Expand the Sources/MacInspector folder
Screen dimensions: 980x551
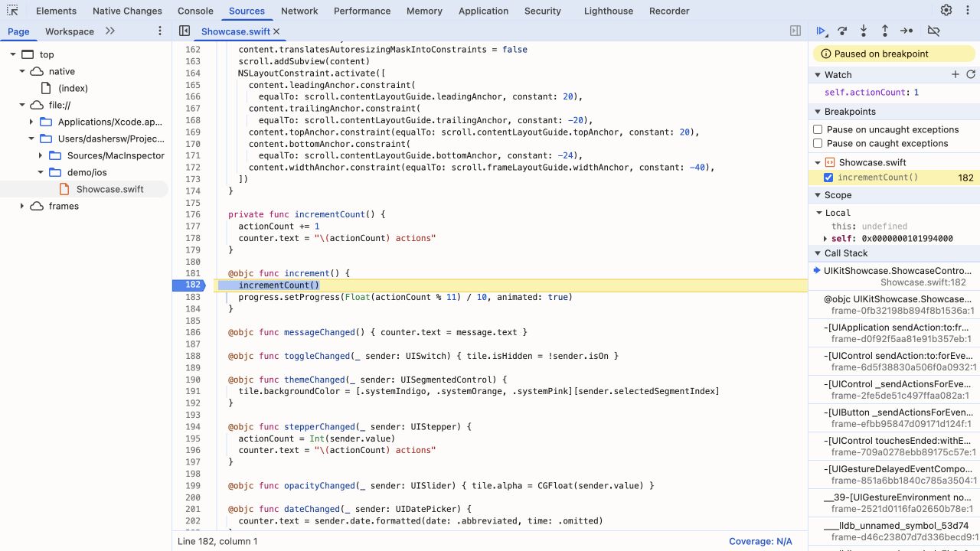[x=41, y=155]
